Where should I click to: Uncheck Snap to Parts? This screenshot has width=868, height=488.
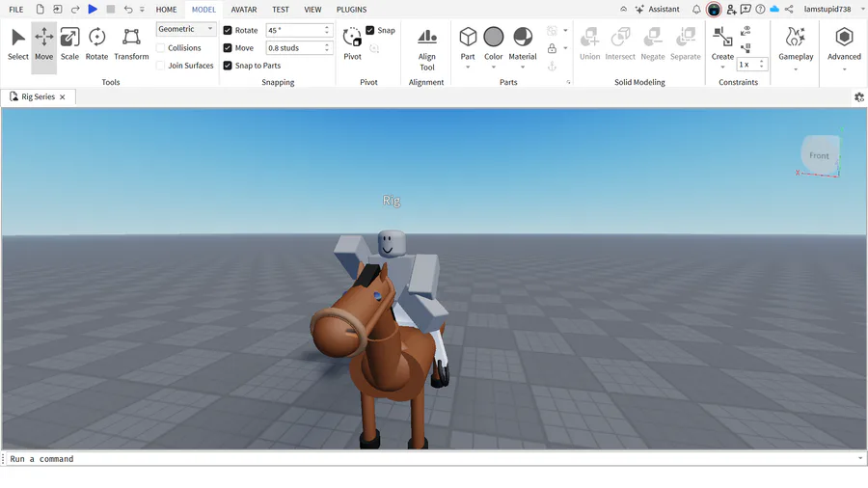pos(228,66)
